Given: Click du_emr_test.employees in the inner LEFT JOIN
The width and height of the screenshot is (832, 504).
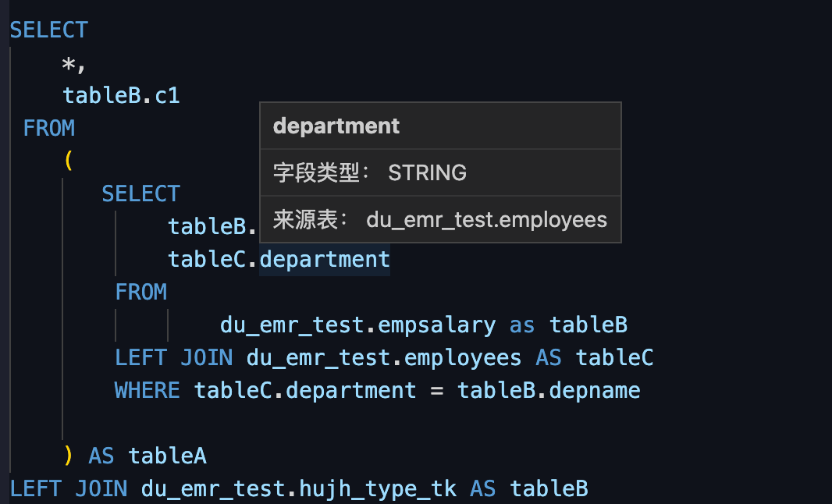Looking at the screenshot, I should click(x=383, y=357).
